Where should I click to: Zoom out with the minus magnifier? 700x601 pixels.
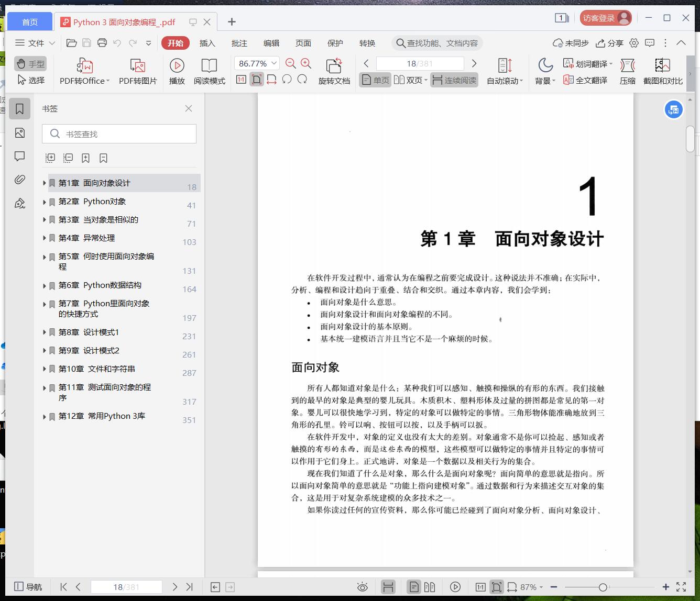[291, 63]
